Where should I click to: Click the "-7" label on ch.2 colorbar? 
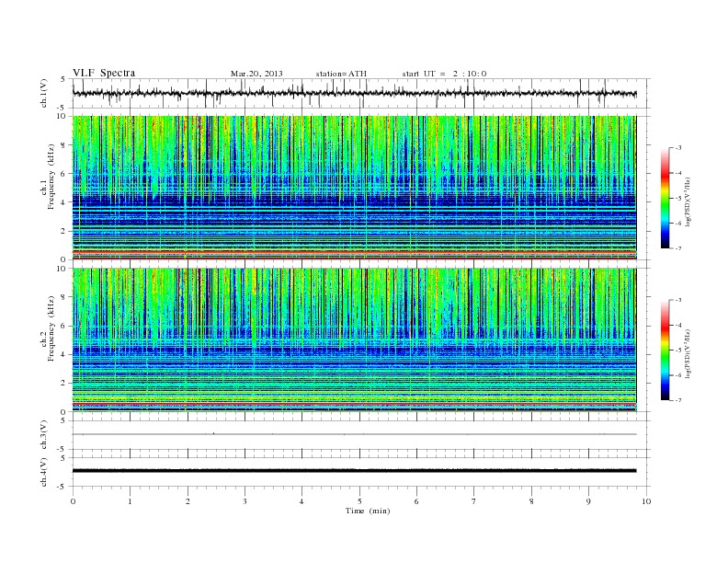[677, 400]
